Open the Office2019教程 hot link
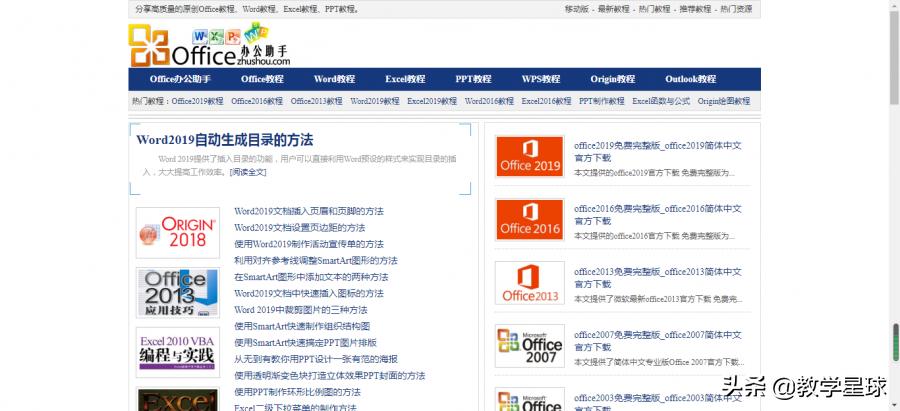This screenshot has height=411, width=900. tap(197, 101)
